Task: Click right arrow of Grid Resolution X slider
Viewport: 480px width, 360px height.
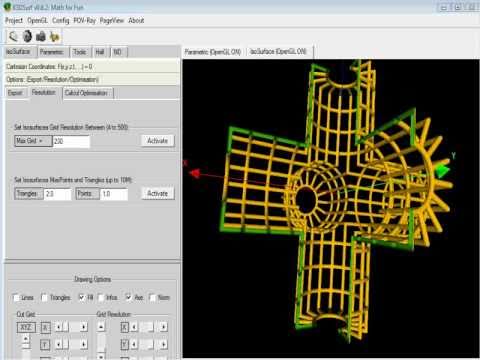Action: (164, 327)
